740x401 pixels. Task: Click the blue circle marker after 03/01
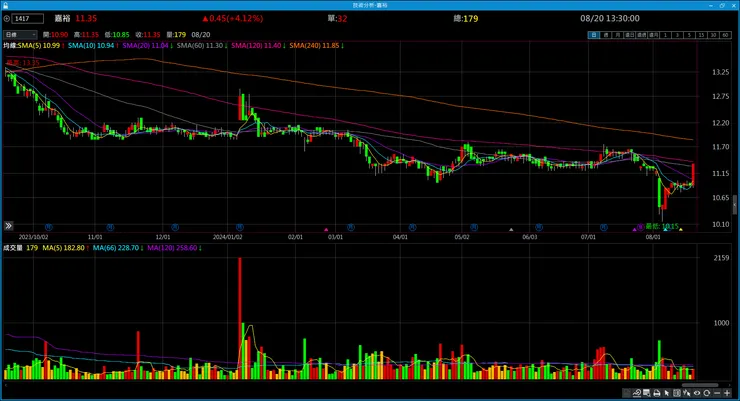[x=351, y=227]
